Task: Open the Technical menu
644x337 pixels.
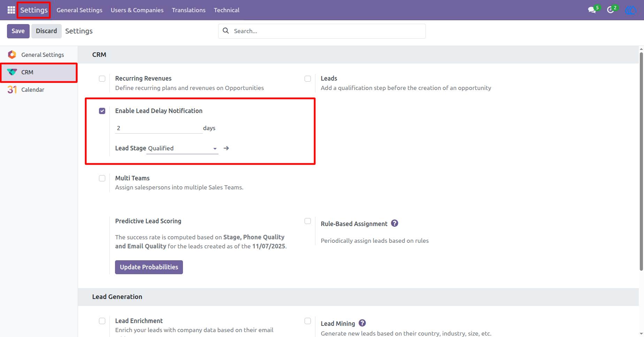Action: click(x=227, y=10)
